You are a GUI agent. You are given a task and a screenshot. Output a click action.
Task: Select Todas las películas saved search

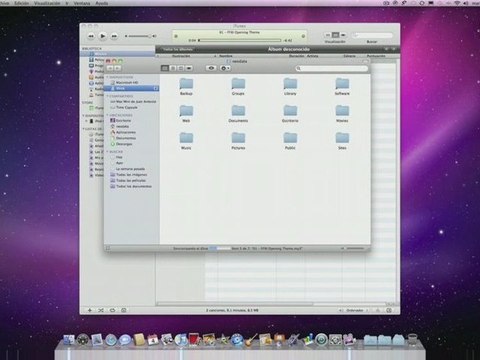click(129, 180)
